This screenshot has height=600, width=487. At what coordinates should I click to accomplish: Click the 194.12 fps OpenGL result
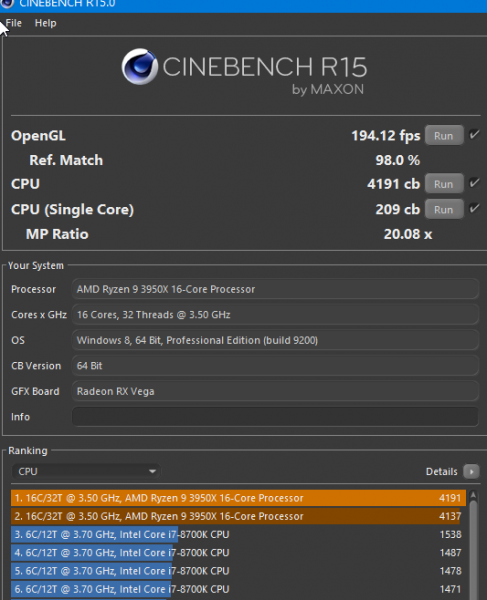[x=386, y=136]
